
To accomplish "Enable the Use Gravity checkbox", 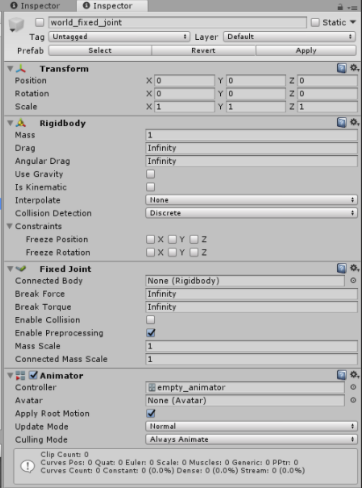I will tap(151, 174).
